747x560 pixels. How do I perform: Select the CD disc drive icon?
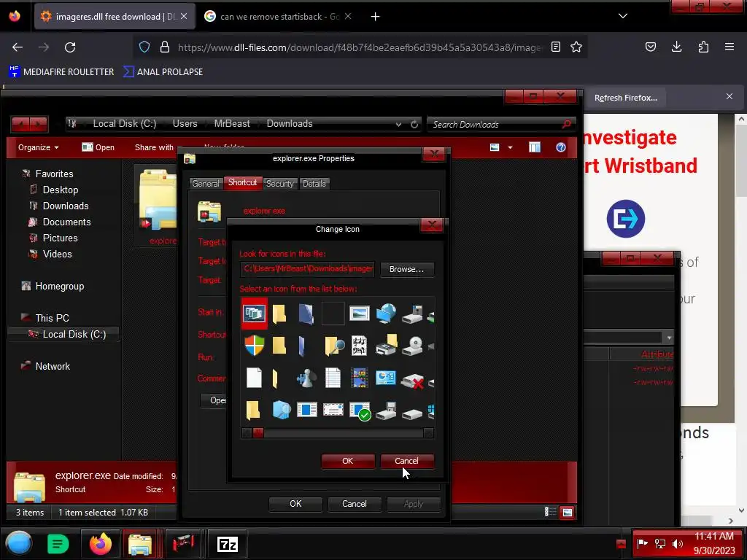pos(413,346)
